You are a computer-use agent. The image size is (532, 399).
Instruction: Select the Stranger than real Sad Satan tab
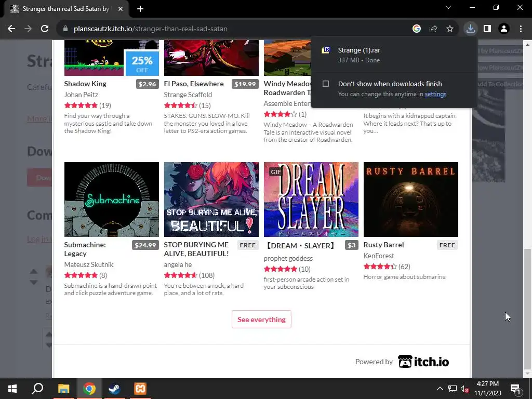pyautogui.click(x=66, y=9)
